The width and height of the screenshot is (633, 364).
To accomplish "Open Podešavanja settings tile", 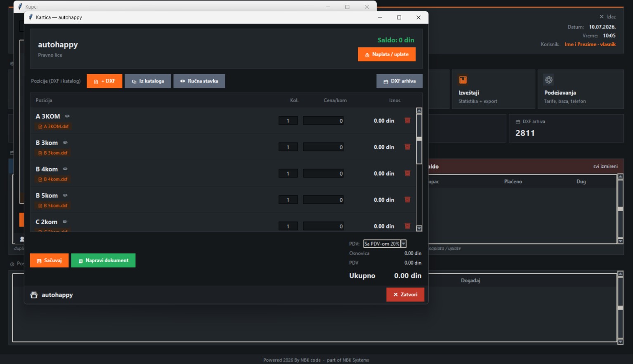I will click(x=581, y=89).
